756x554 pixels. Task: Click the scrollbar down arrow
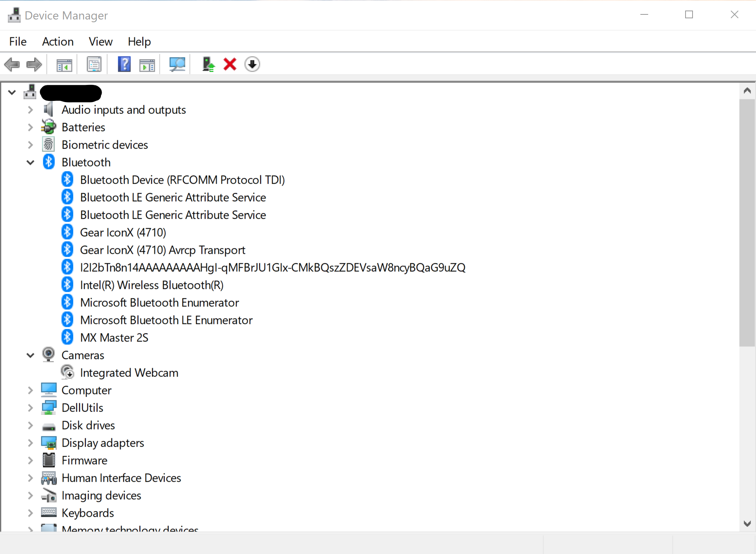pos(747,524)
